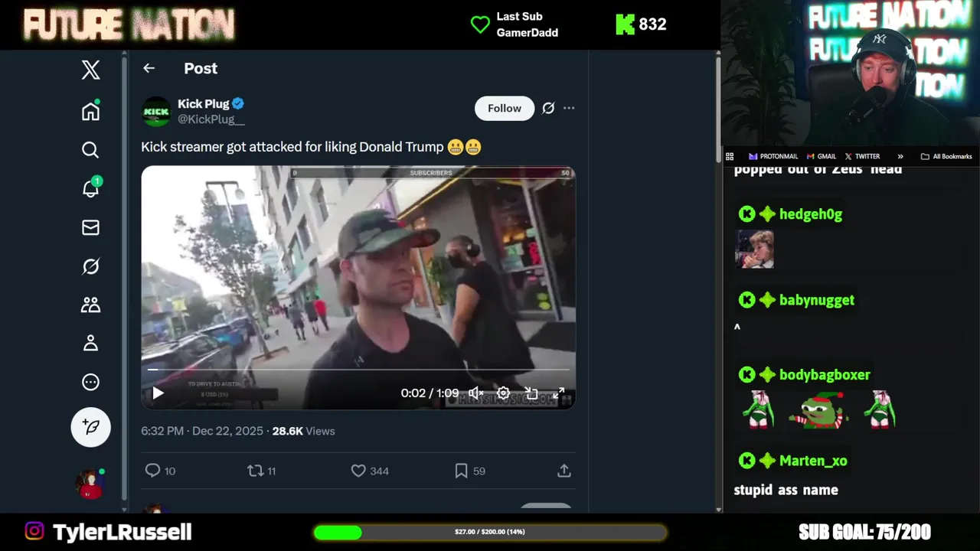Click the Kick logo follower count 832
Image resolution: width=980 pixels, height=551 pixels.
point(641,24)
